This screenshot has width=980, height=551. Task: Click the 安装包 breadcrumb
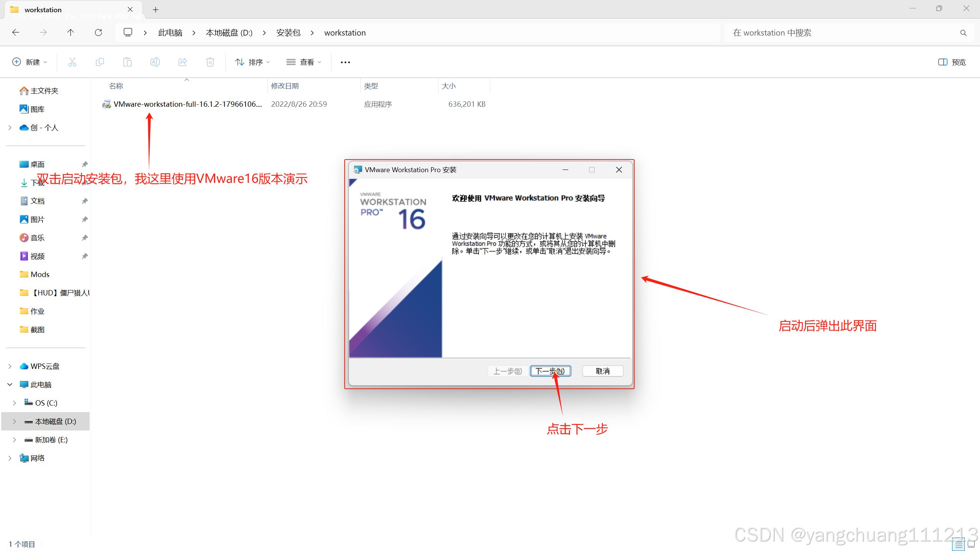click(288, 33)
